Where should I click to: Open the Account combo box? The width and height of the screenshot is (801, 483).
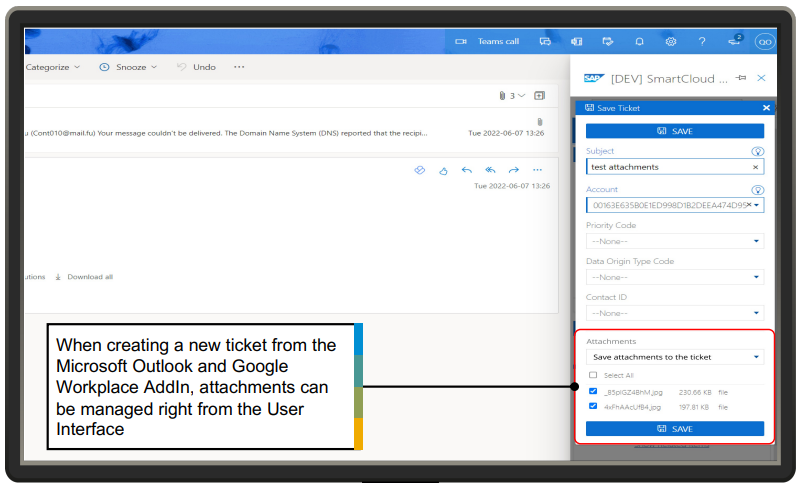[675, 205]
